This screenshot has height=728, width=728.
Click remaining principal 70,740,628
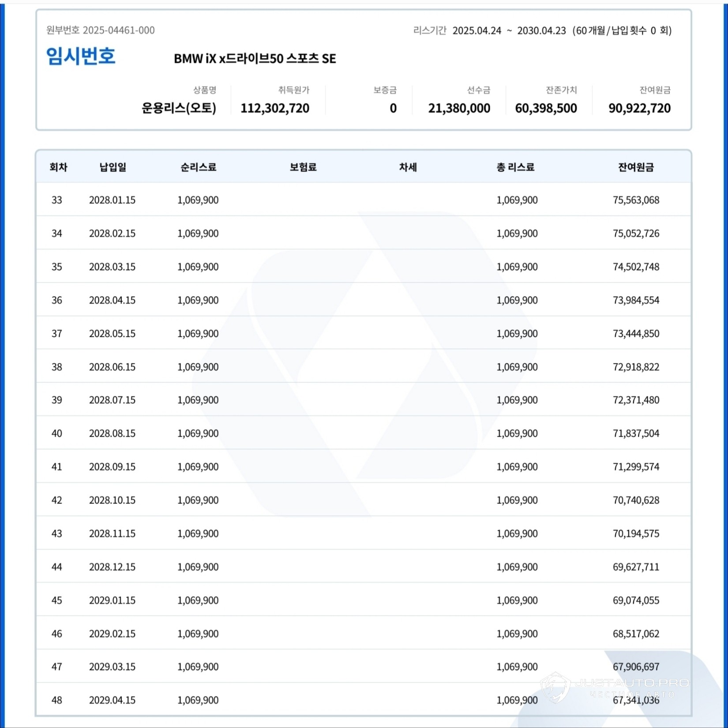(636, 500)
